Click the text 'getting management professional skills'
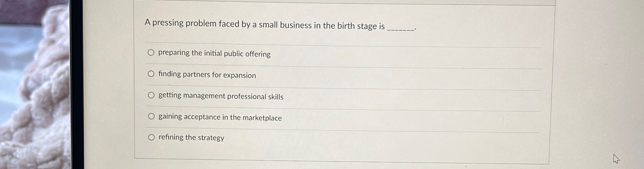The image size is (644, 169). tap(221, 96)
